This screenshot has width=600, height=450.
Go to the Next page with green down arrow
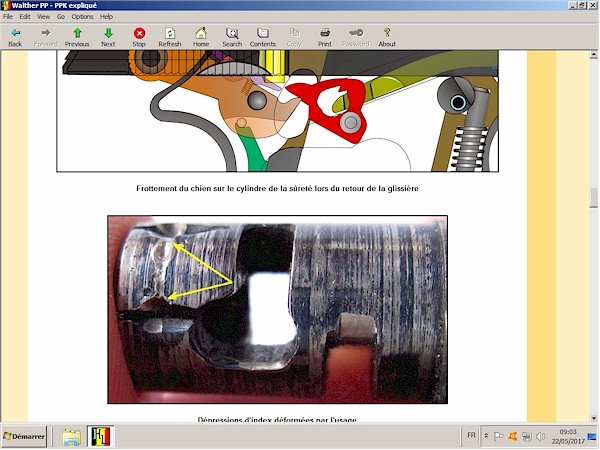tap(108, 38)
